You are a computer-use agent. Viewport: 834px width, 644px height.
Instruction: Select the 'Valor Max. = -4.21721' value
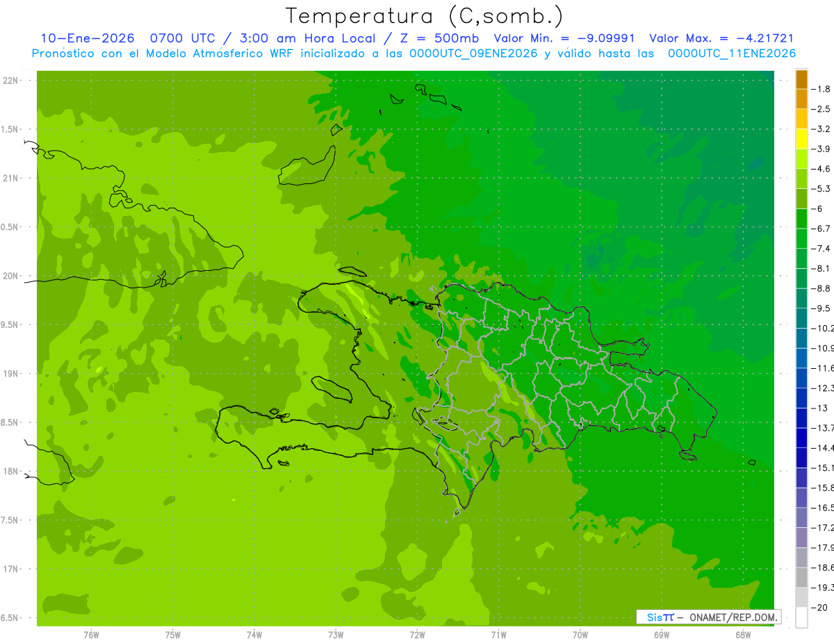(x=721, y=38)
